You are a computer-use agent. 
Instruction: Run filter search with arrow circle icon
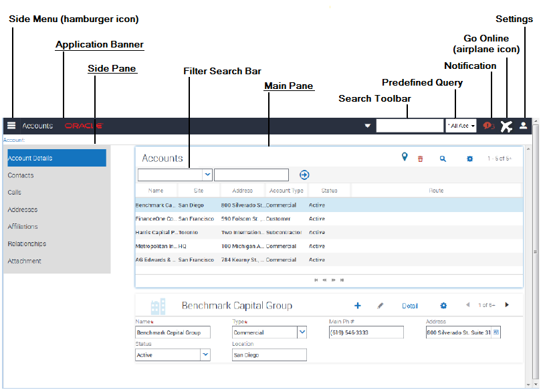coord(304,175)
